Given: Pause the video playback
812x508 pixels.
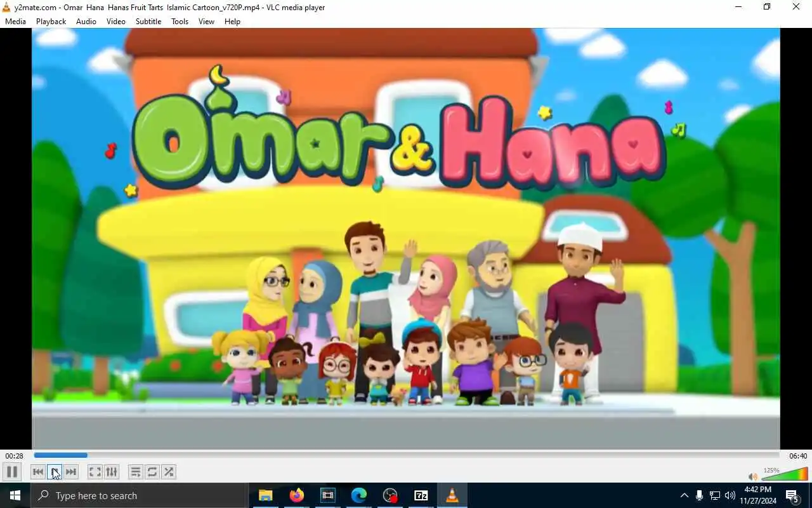Looking at the screenshot, I should pyautogui.click(x=11, y=472).
